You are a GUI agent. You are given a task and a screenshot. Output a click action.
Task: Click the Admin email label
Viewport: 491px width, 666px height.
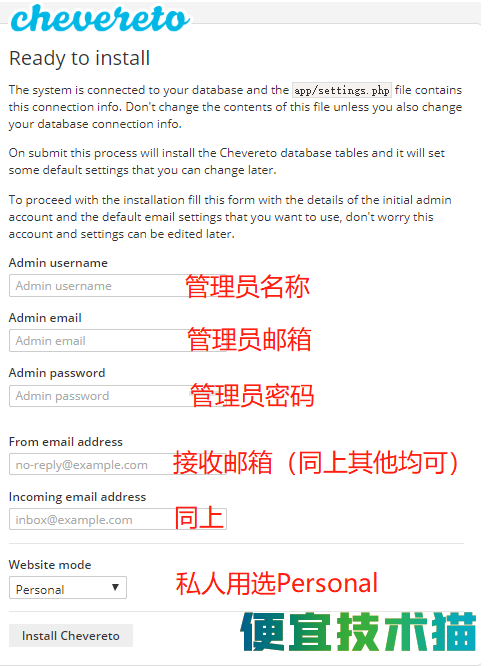pyautogui.click(x=45, y=318)
